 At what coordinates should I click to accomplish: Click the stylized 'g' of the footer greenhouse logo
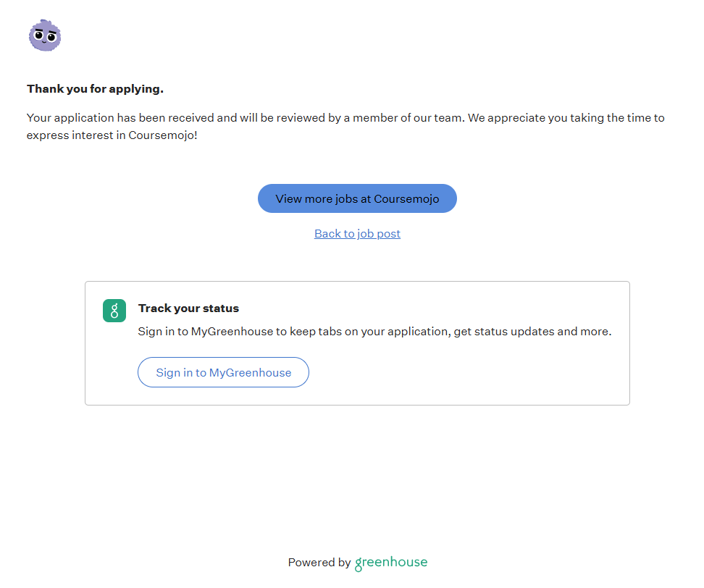tap(359, 564)
